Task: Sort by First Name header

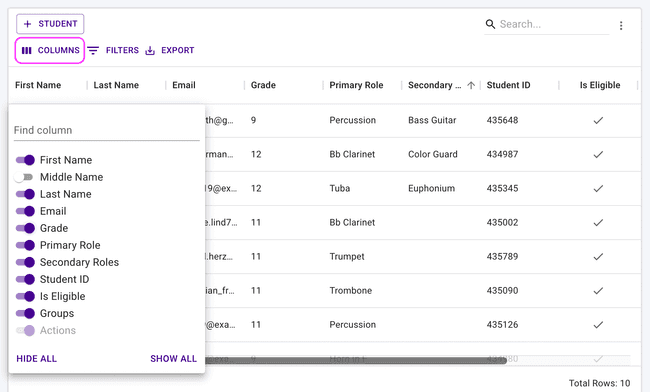Action: (x=38, y=85)
